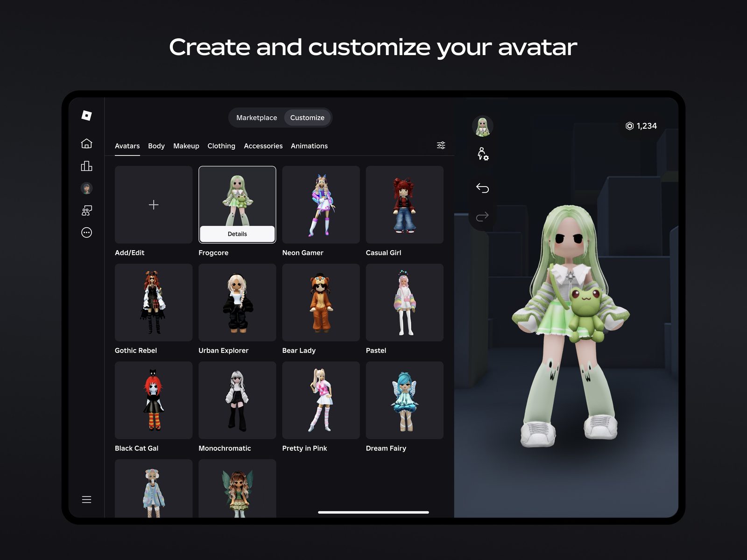Open the Clothing tab
Screen dimensions: 747x560
coord(221,146)
